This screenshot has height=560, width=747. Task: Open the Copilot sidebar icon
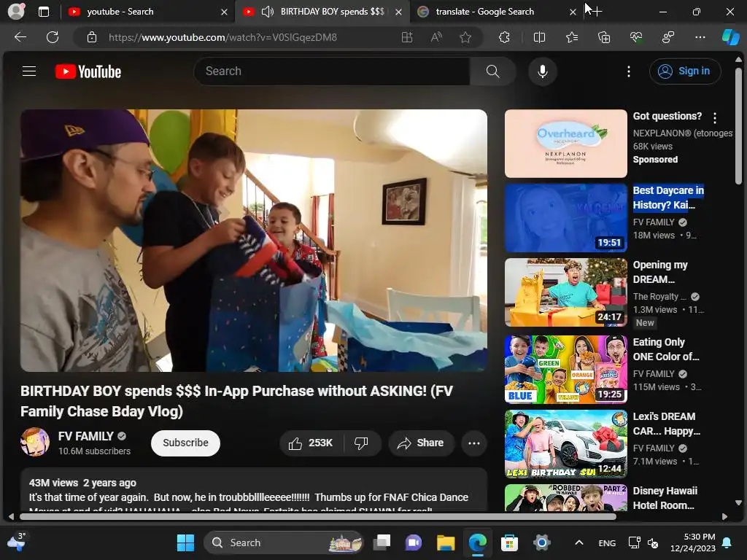coord(731,37)
